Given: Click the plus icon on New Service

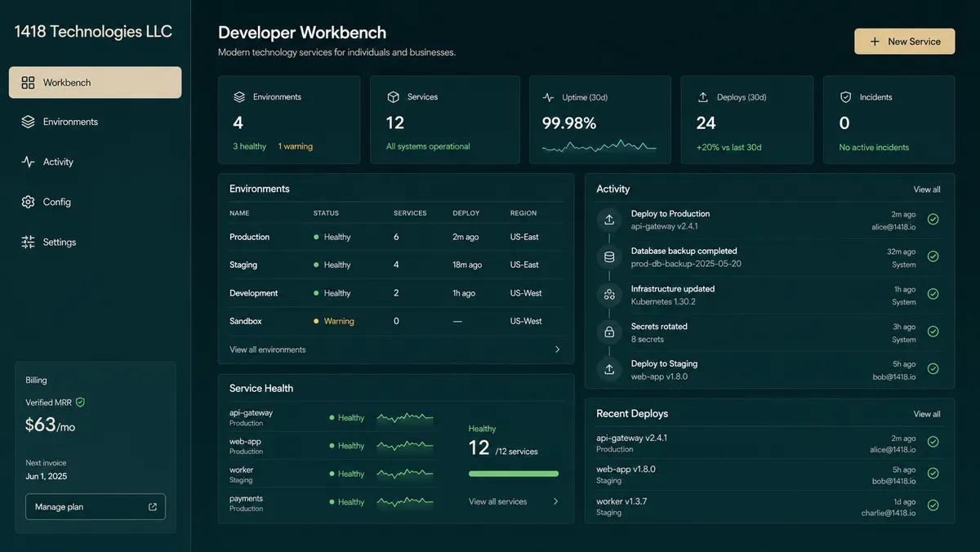Looking at the screenshot, I should [875, 42].
